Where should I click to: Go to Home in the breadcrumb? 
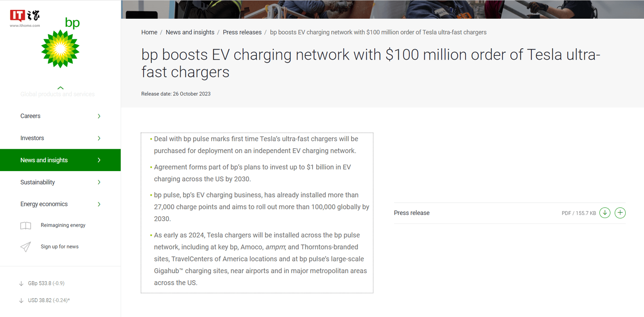[x=149, y=32]
